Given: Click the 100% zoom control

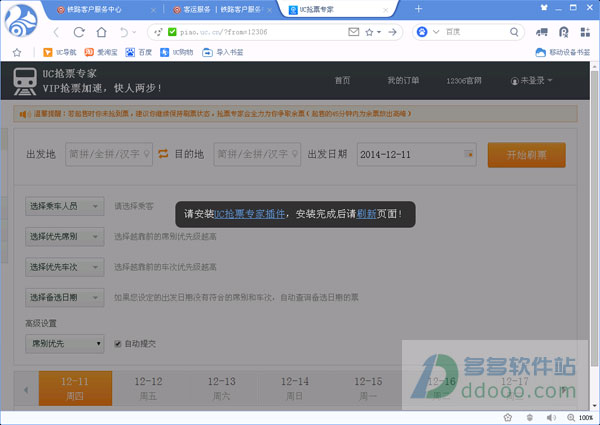Looking at the screenshot, I should coord(580,417).
